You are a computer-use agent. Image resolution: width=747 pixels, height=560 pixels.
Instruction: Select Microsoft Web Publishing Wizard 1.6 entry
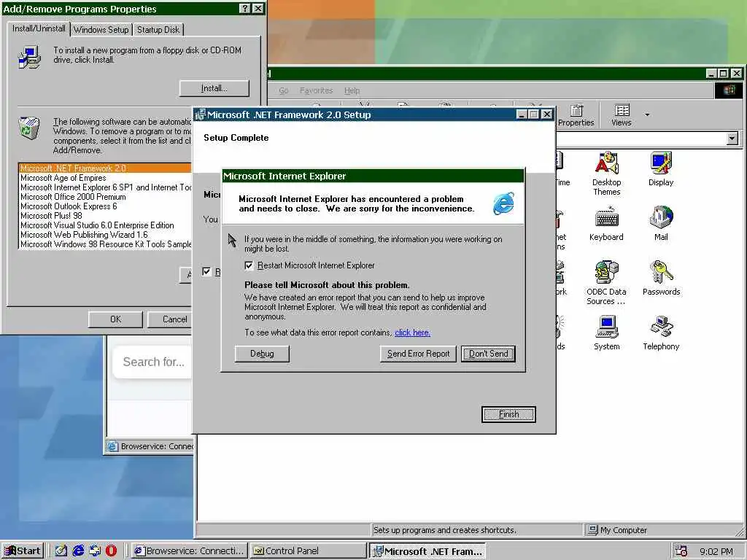pos(105,235)
